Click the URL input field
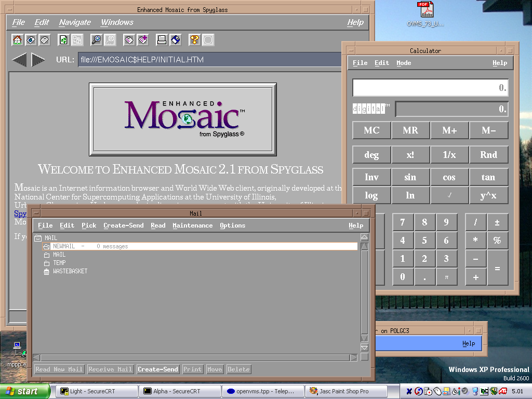The height and width of the screenshot is (399, 532). pos(209,60)
